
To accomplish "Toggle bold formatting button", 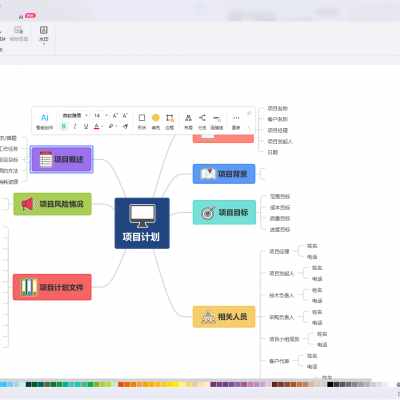I will tap(64, 126).
